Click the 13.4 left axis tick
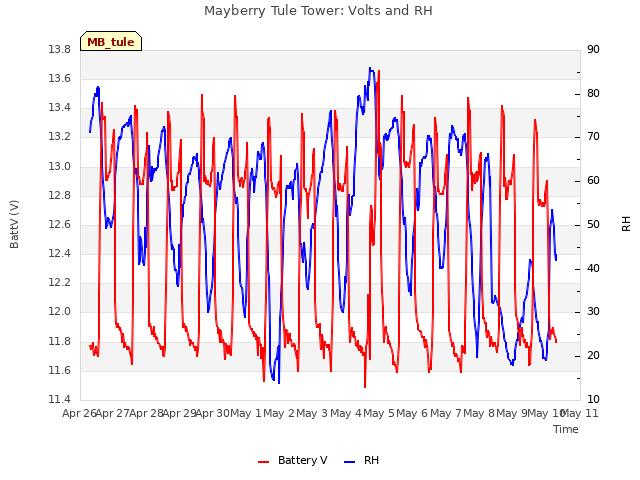This screenshot has width=640, height=480. [59, 108]
